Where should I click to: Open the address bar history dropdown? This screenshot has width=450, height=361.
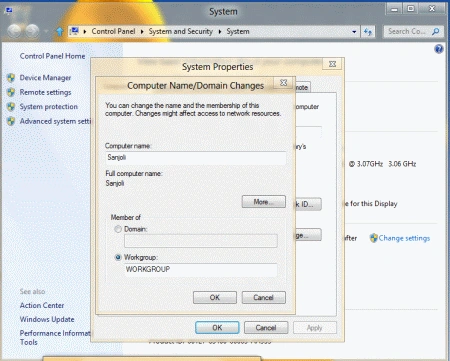[x=354, y=32]
